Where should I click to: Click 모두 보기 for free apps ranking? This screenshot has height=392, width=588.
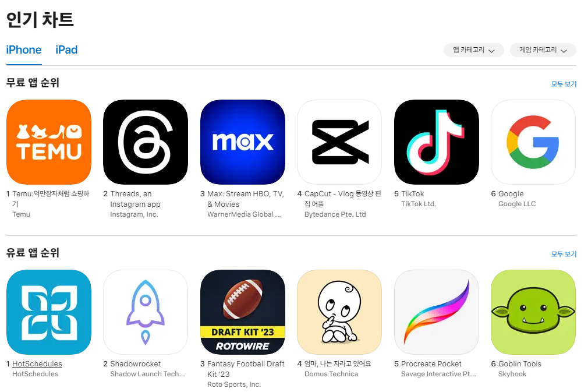click(x=564, y=84)
